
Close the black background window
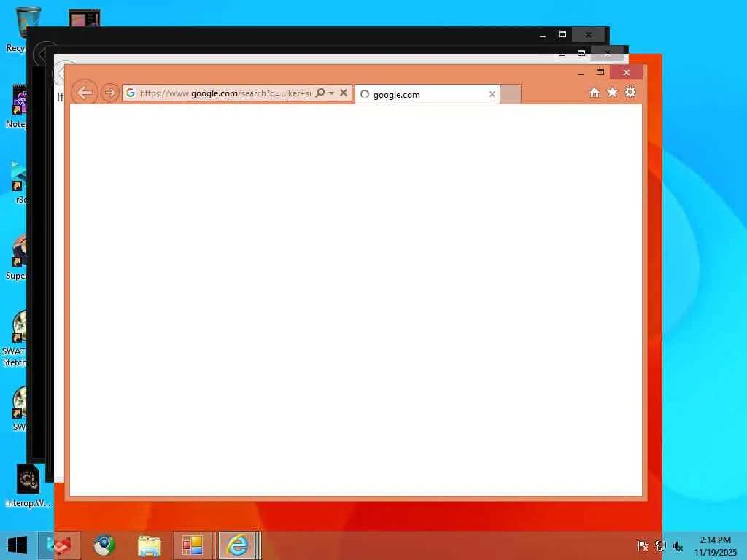coord(589,35)
